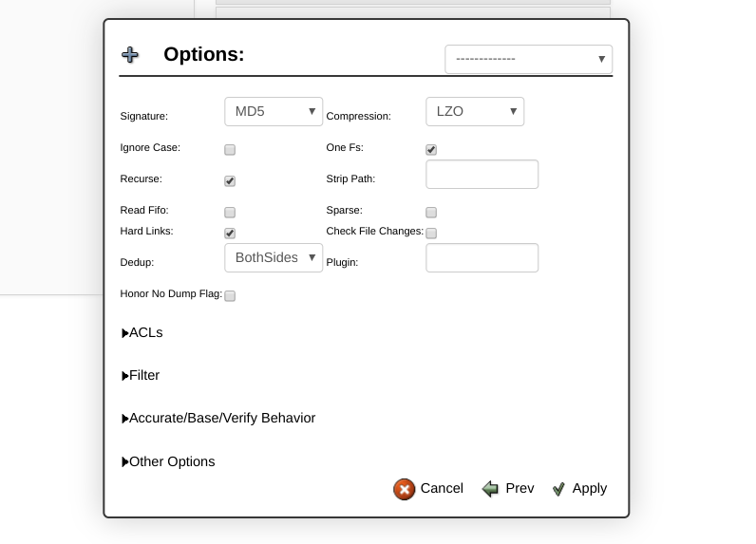
Task: Disable the Hard Links checkbox
Action: 230,234
